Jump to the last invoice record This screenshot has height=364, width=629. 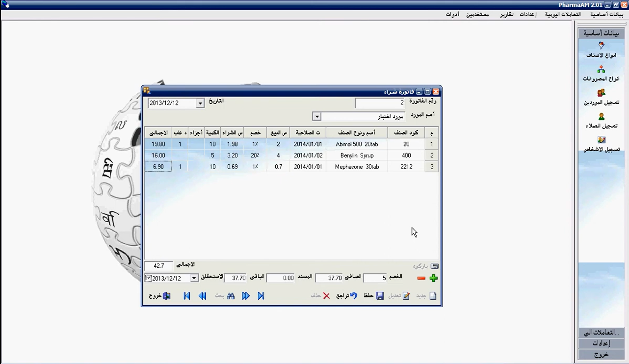pyautogui.click(x=261, y=296)
